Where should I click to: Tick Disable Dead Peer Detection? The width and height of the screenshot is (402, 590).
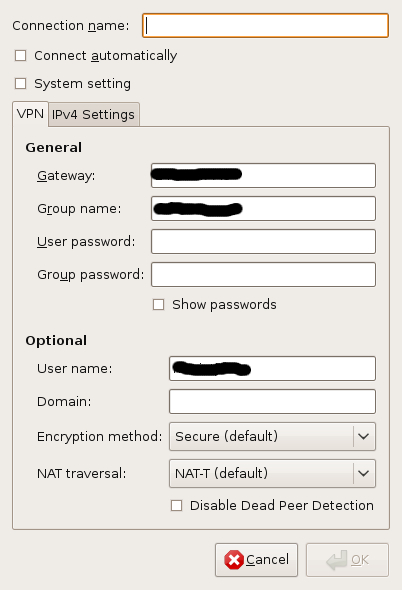point(177,505)
